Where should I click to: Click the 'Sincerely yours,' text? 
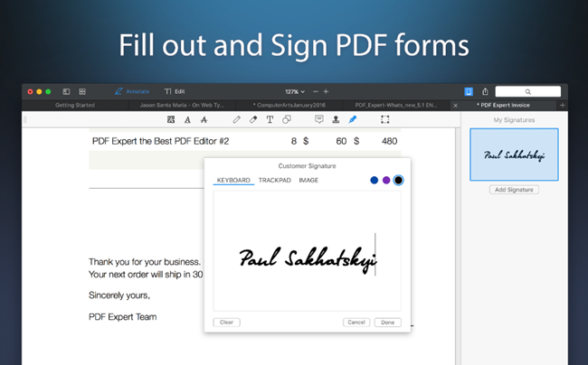click(x=119, y=295)
